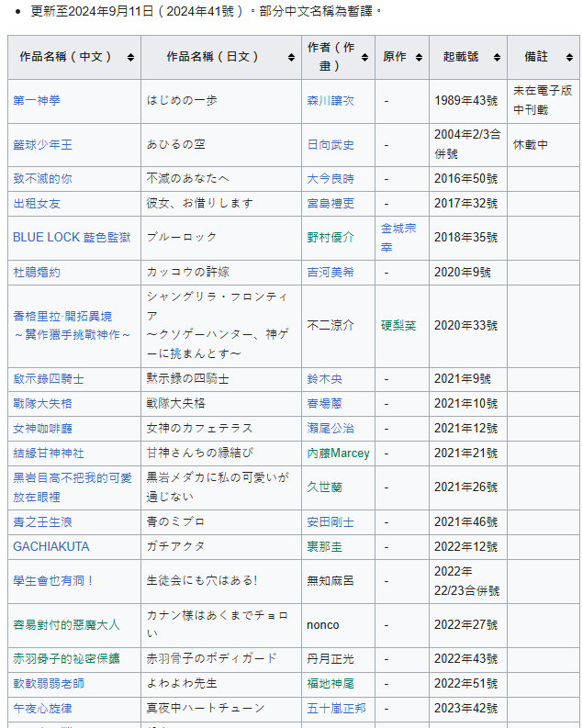Go to 致不滅的你 page
The image size is (583, 728).
43,179
